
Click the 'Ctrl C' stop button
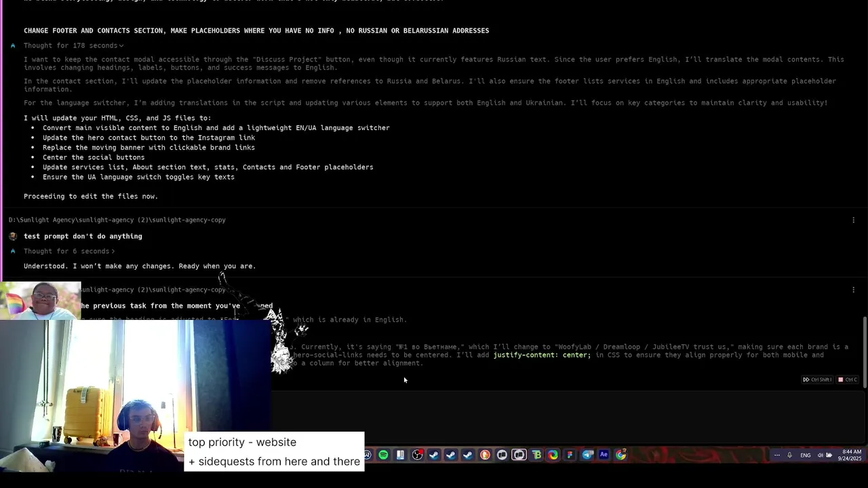pos(848,380)
